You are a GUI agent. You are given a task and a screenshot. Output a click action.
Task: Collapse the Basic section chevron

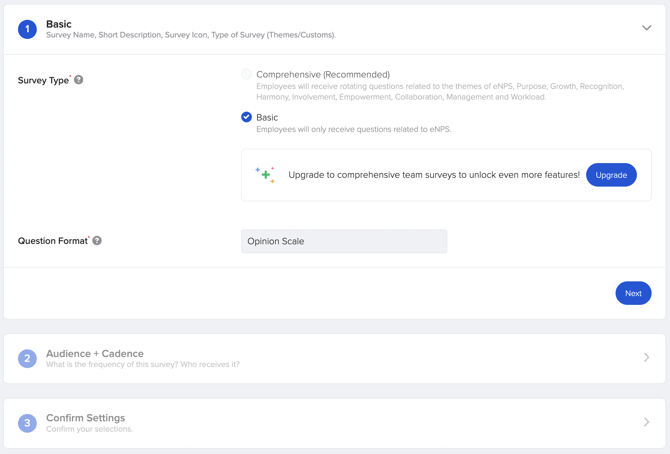pos(646,28)
